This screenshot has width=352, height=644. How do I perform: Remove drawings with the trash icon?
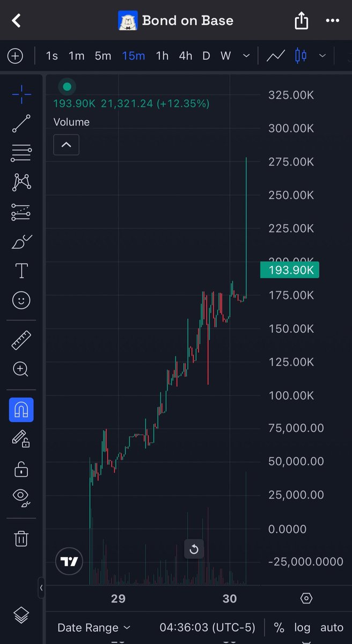tap(21, 538)
